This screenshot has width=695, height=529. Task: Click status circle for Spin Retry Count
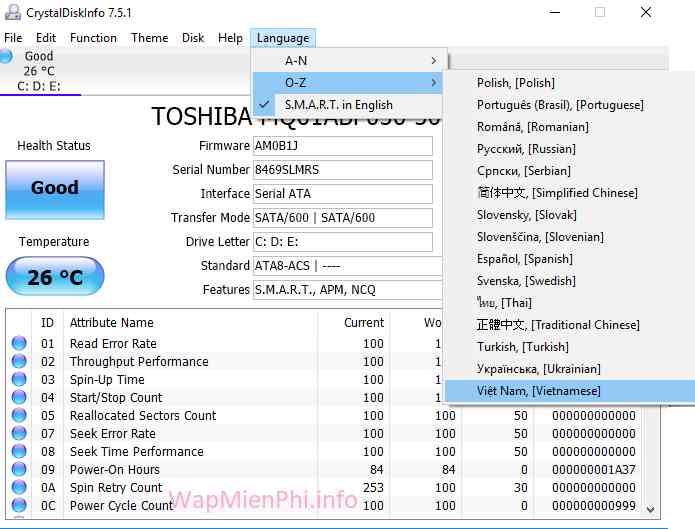[x=19, y=487]
